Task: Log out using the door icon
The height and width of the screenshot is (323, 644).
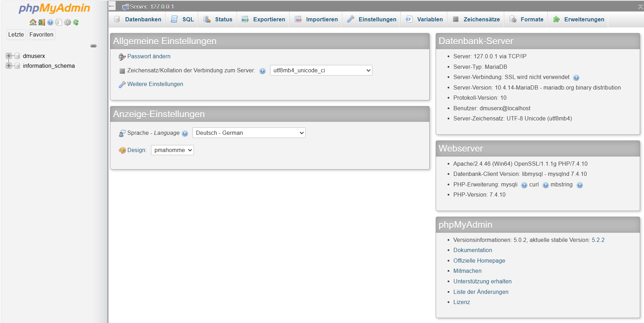Action: (x=41, y=22)
